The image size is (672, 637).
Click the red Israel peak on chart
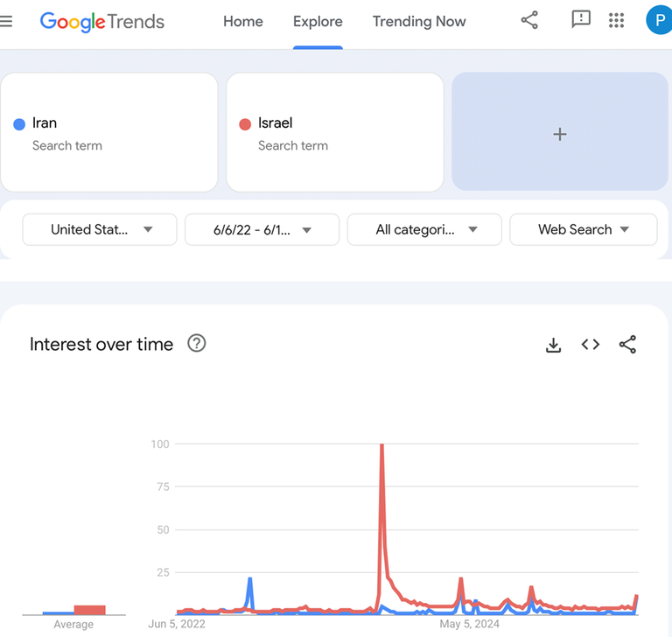click(382, 446)
